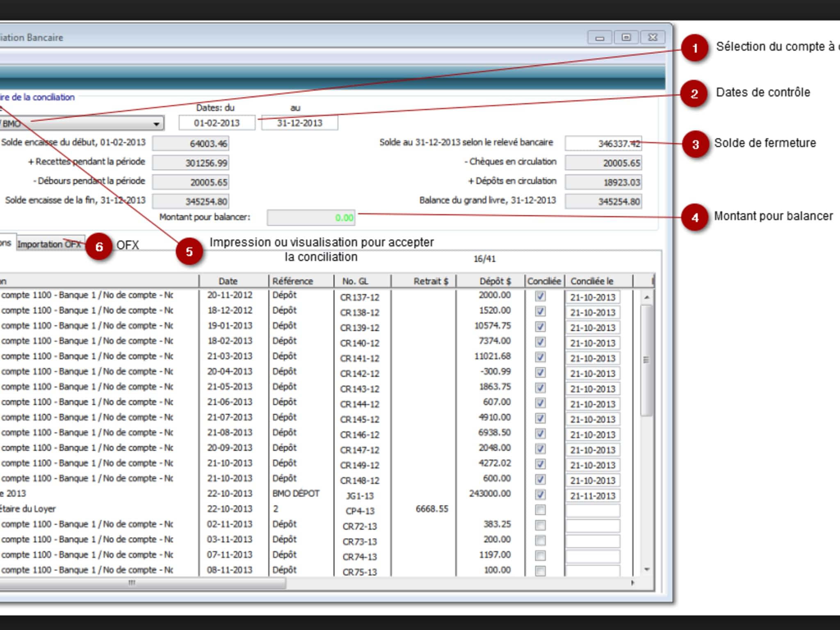The width and height of the screenshot is (840, 630).
Task: Click the horizontal scrollbar thumb
Action: [x=142, y=582]
